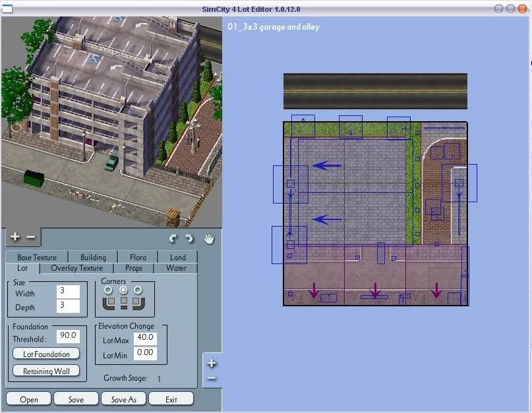The image size is (532, 413).
Task: Click the 'Growth Stage:' label
Action: click(125, 377)
